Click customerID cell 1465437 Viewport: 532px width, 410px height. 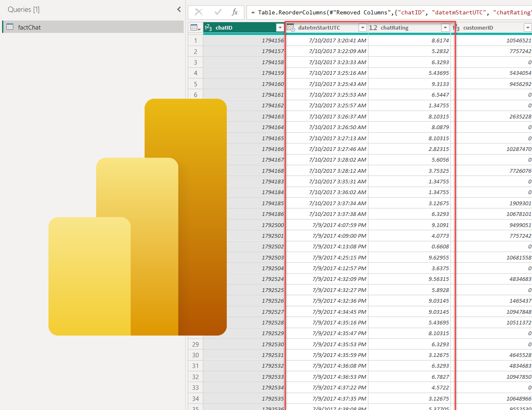click(x=492, y=301)
